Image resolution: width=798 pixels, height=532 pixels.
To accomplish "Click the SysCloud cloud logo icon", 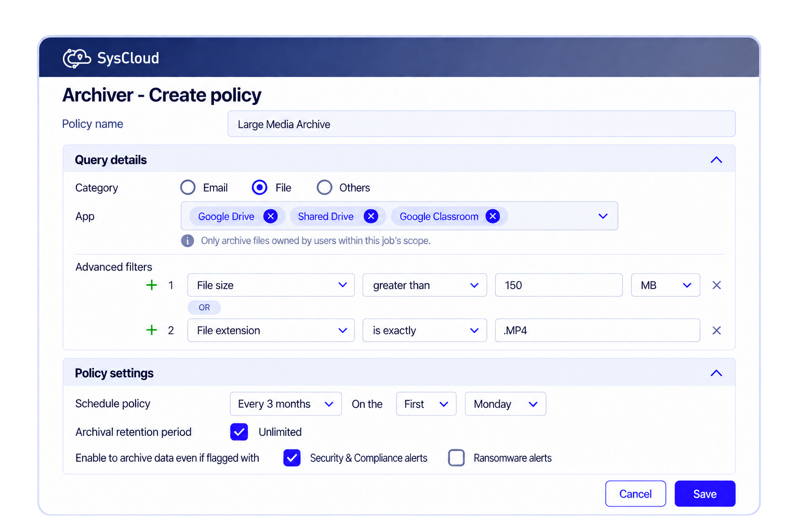I will point(77,58).
